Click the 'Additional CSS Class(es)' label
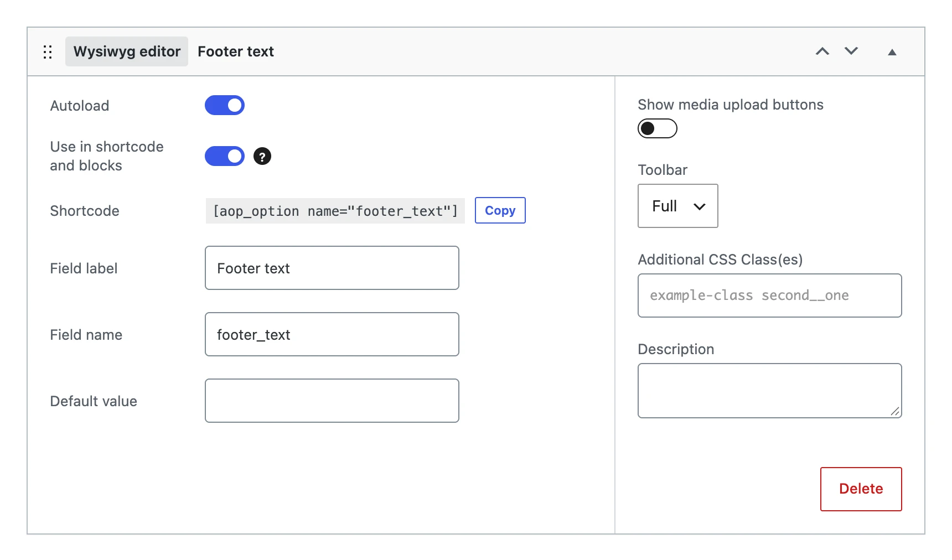952x560 pixels. pyautogui.click(x=720, y=260)
